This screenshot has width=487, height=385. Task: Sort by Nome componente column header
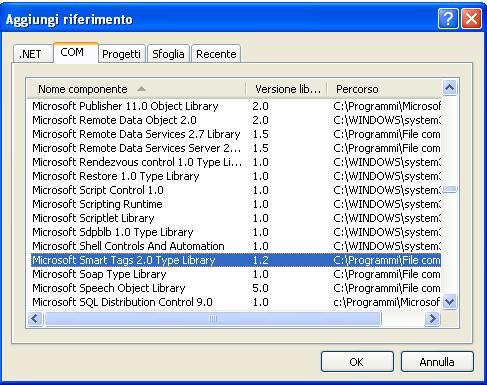coord(136,89)
